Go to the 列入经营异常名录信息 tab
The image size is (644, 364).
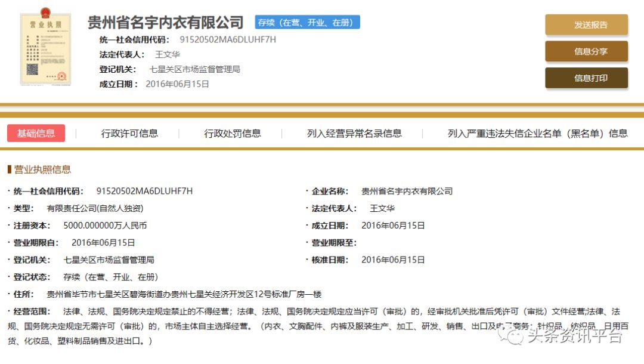(x=354, y=134)
